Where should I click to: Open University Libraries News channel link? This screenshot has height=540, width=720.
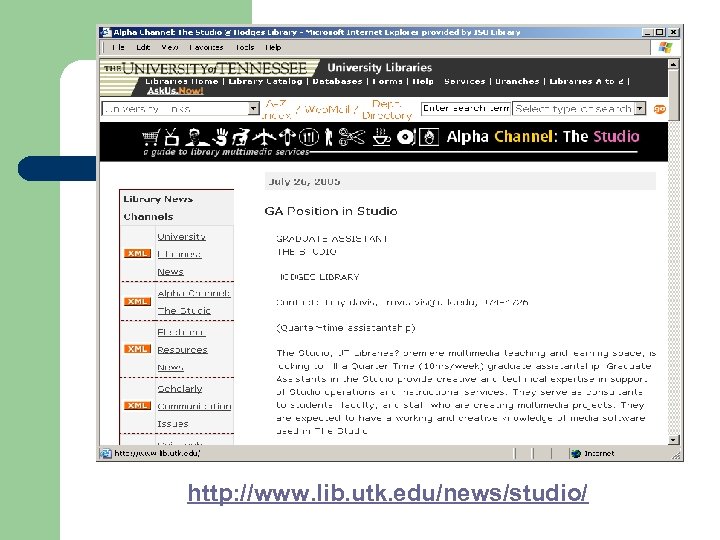coord(180,254)
